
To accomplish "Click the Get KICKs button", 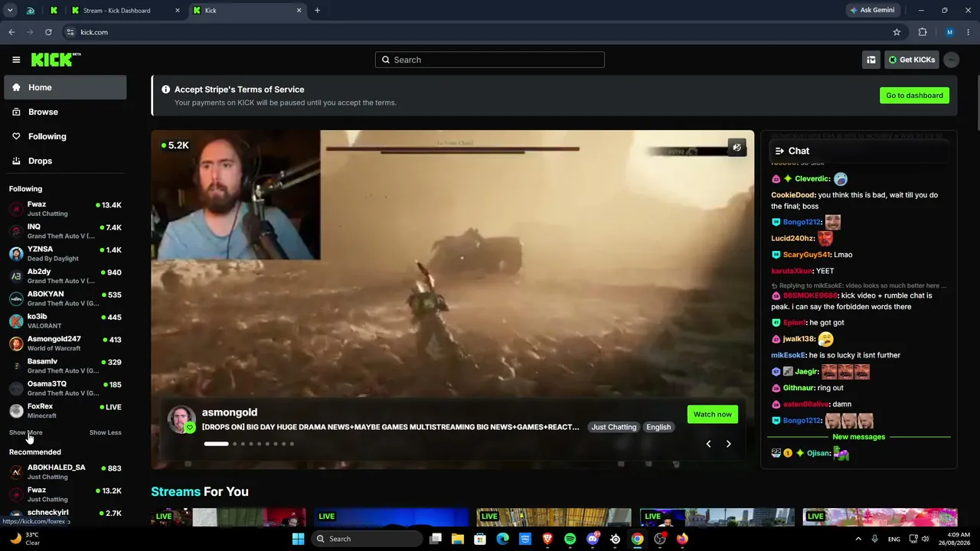I will pyautogui.click(x=912, y=60).
